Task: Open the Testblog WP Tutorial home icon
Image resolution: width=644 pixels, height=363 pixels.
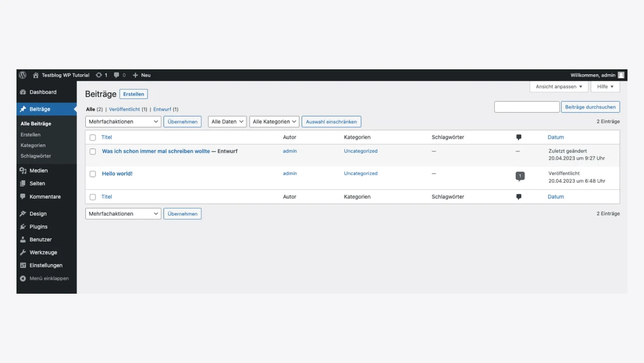Action: click(36, 75)
